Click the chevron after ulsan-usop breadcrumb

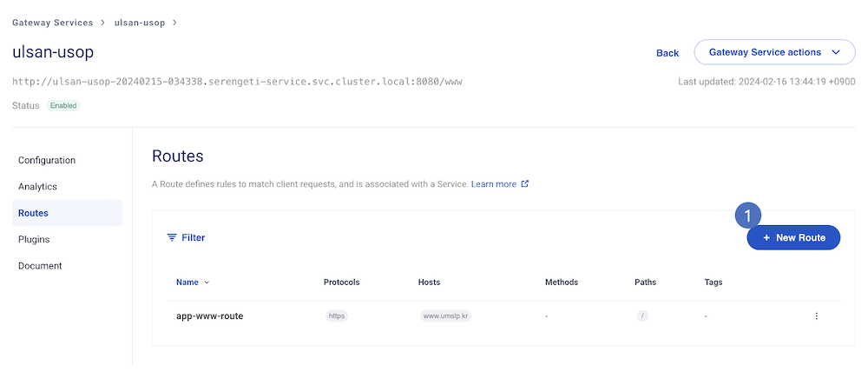174,23
